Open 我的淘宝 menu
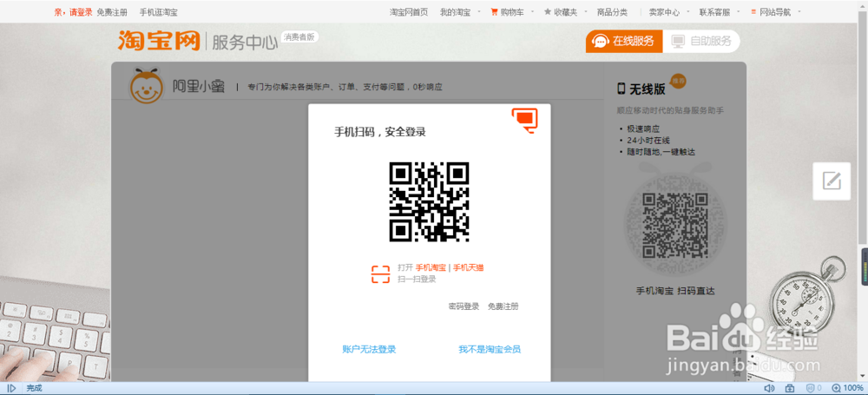 coord(455,12)
